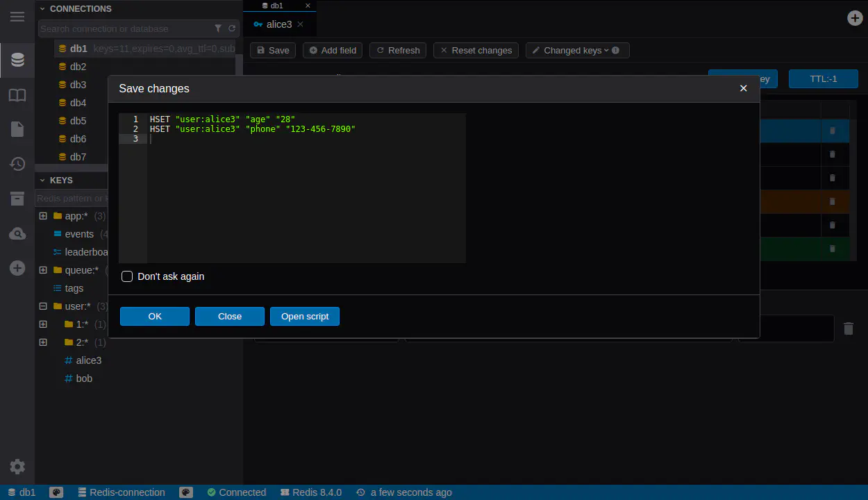868x500 pixels.
Task: Click the Open script button
Action: coord(304,316)
